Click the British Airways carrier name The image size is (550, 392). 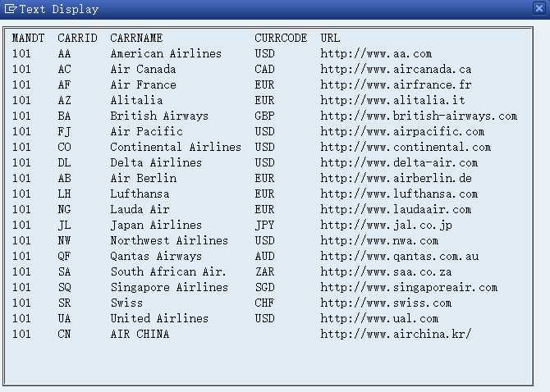pos(159,116)
